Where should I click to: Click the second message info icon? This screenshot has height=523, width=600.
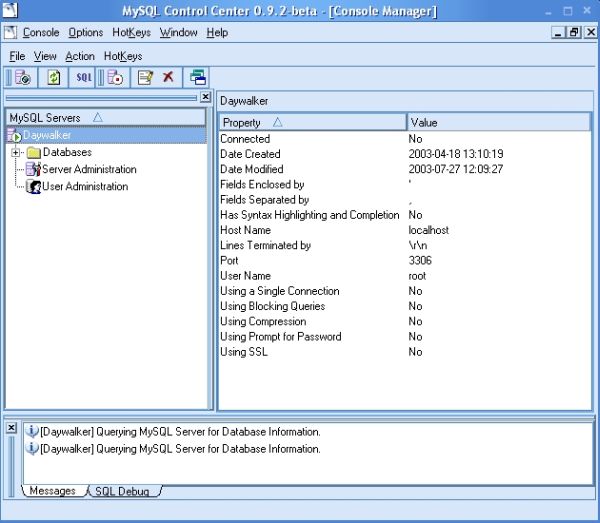click(x=32, y=448)
